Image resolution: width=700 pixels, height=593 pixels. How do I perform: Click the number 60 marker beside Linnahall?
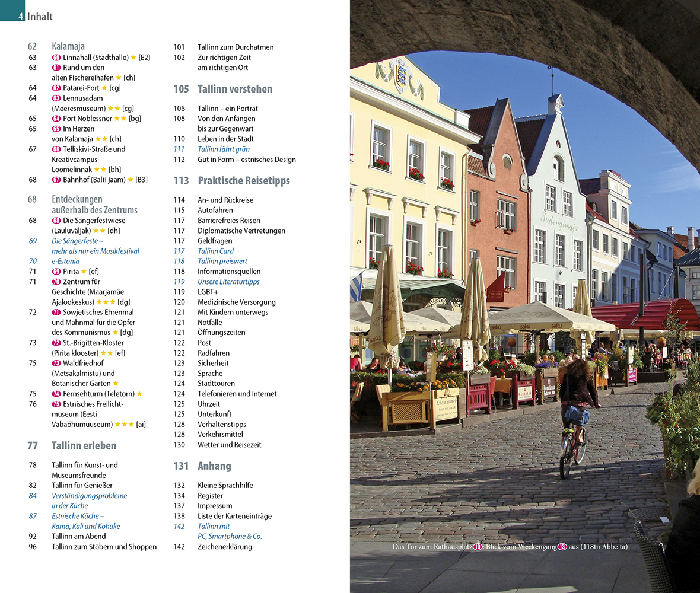point(56,58)
